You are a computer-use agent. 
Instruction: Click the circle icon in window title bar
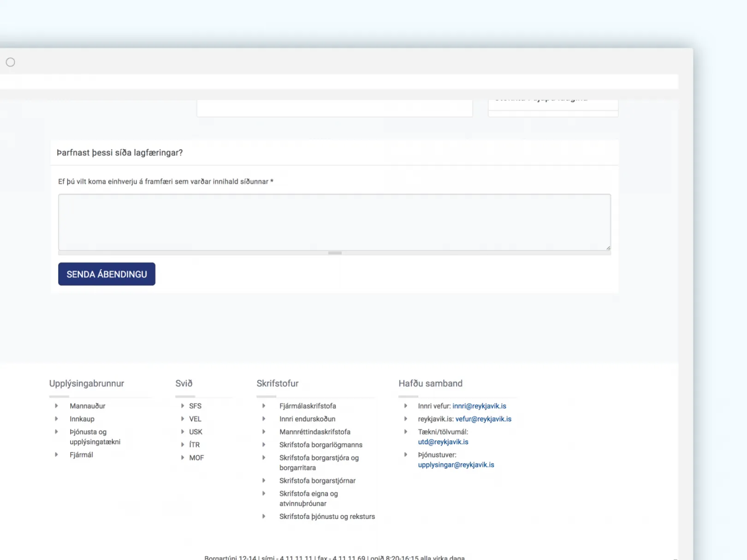[x=11, y=62]
